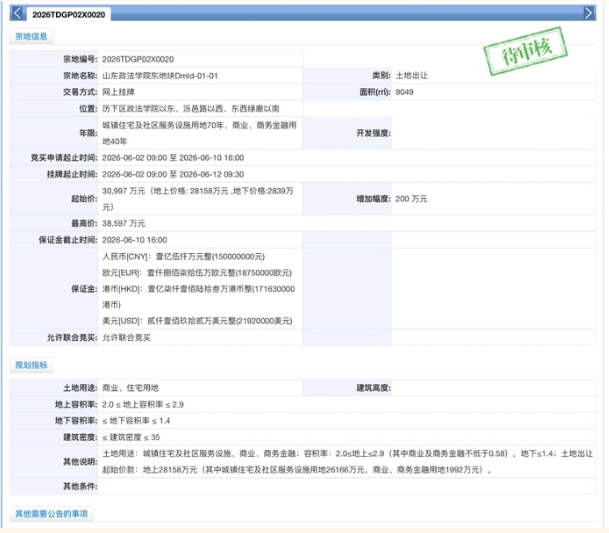Select the 2026TDGP02X0020 tab
The height and width of the screenshot is (533, 609).
69,15
